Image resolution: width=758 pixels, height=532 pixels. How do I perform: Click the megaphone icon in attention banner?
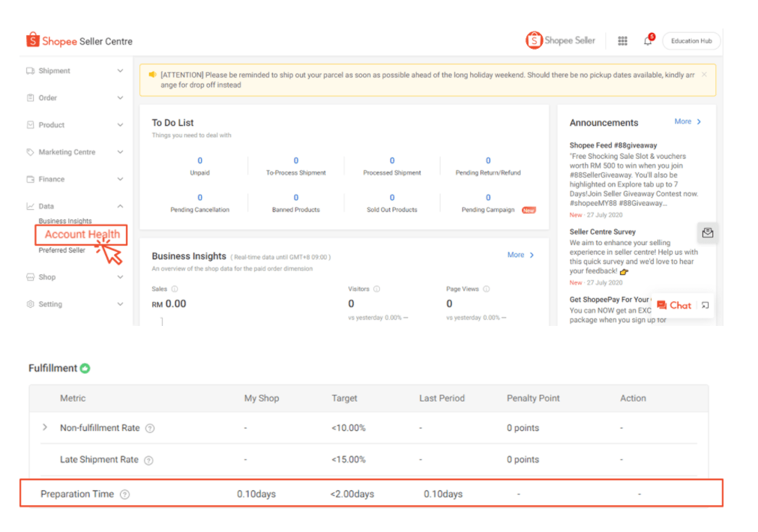[x=152, y=74]
